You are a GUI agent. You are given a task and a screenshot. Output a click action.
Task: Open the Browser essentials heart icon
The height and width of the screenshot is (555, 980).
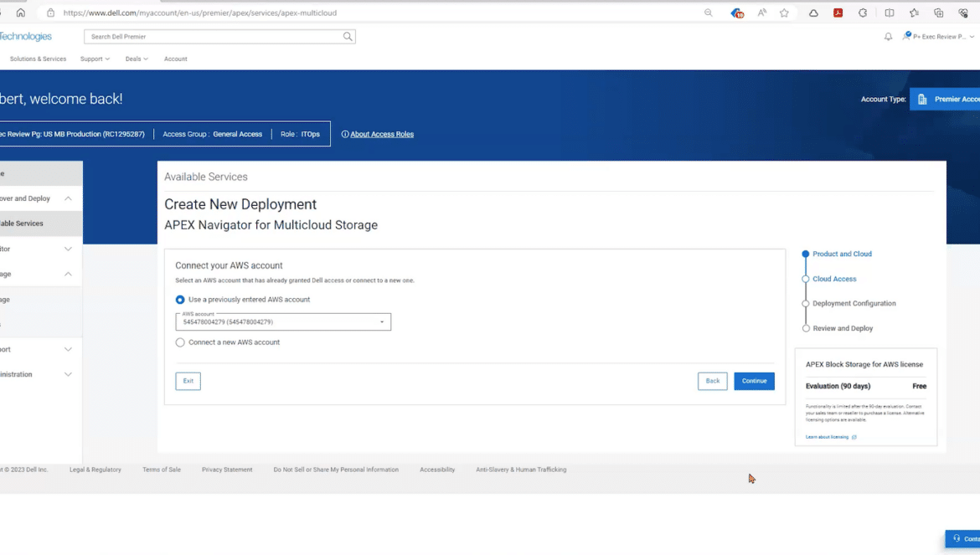pyautogui.click(x=963, y=13)
